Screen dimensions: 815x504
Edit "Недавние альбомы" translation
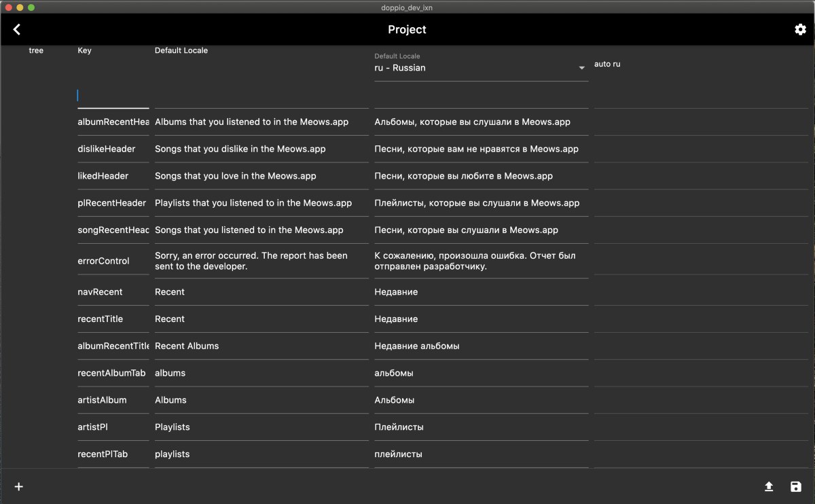tap(482, 346)
